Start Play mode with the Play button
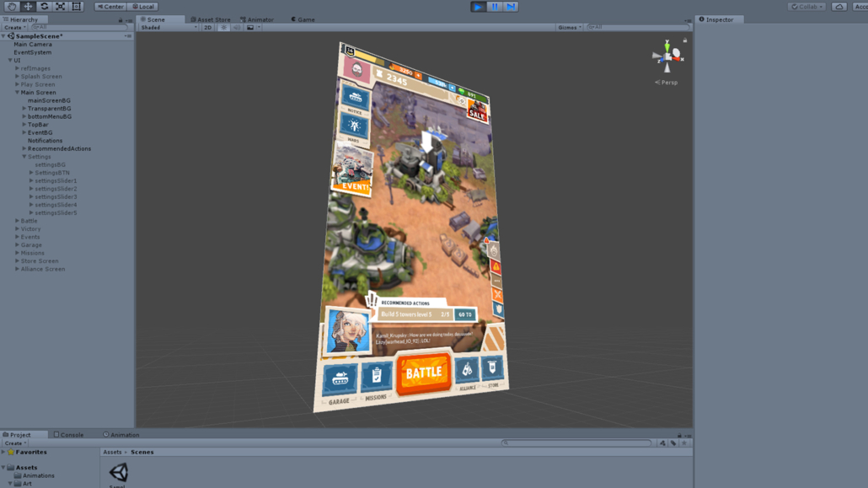 (479, 7)
